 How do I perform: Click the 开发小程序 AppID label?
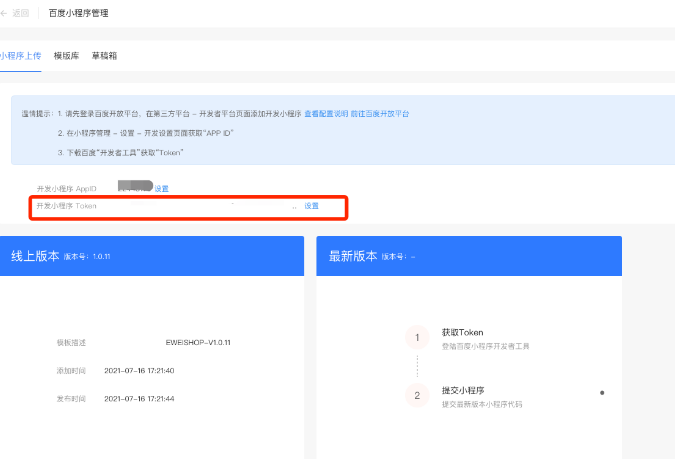tap(66, 189)
